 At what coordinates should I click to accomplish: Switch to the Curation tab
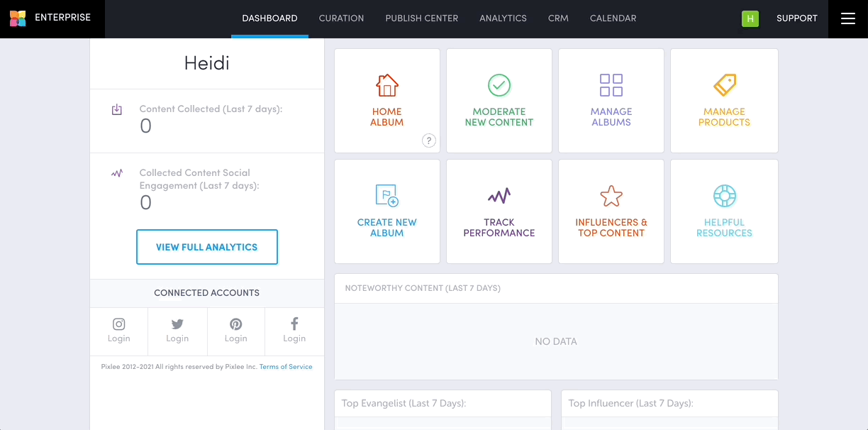pos(341,18)
